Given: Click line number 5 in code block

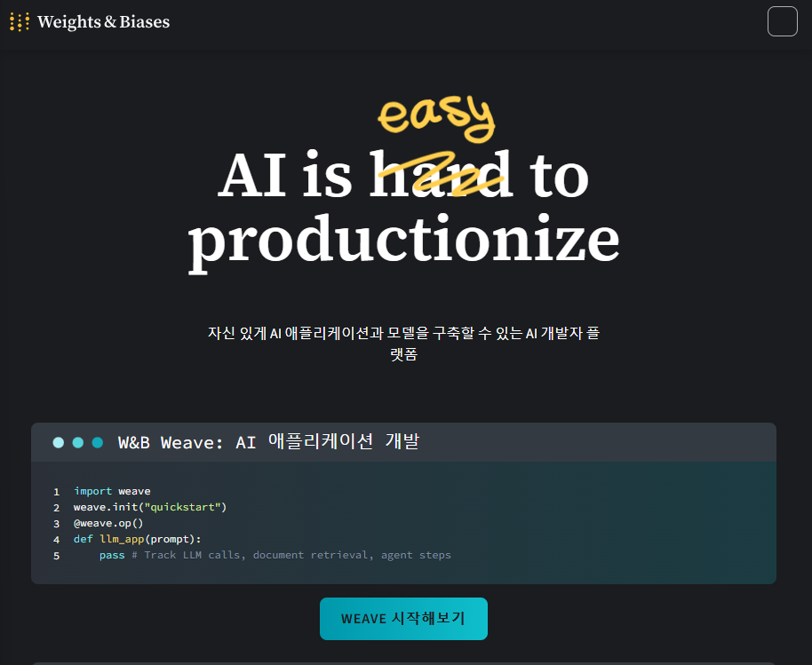Looking at the screenshot, I should click(x=57, y=556).
